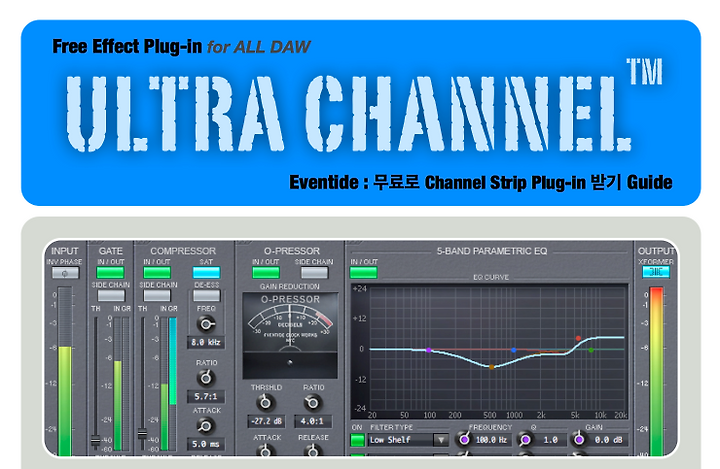720x469 pixels.
Task: Click the O-Pressor THRSHLD knob
Action: [265, 403]
